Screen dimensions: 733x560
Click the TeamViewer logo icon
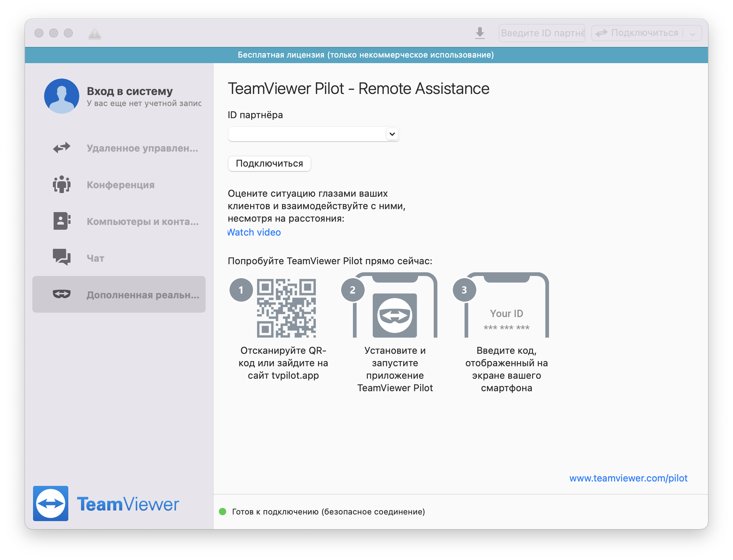[x=51, y=503]
